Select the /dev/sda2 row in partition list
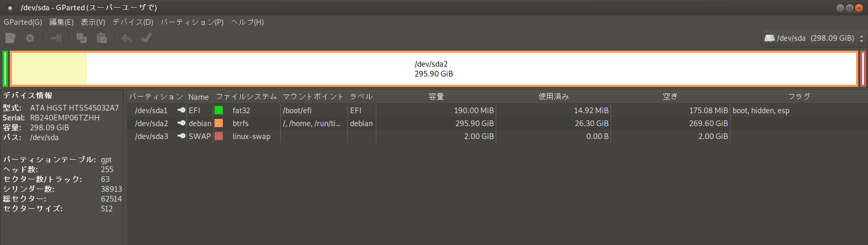This screenshot has height=245, width=868. coord(497,123)
